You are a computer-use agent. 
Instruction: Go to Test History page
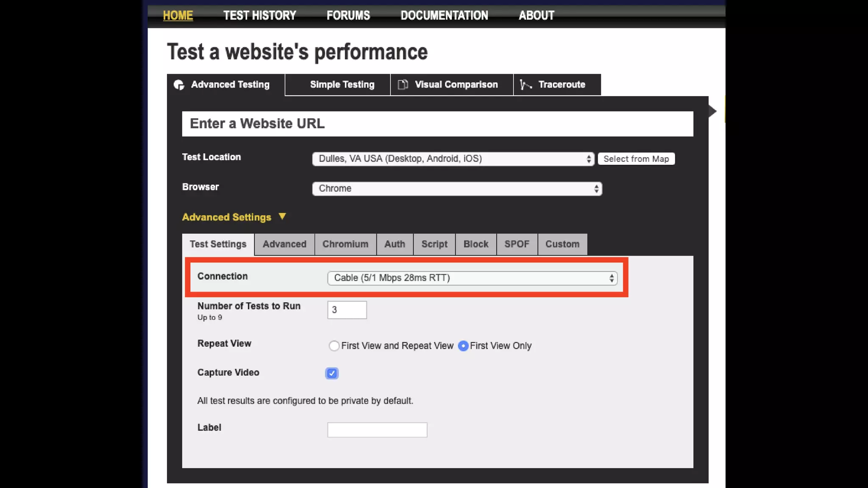[259, 16]
